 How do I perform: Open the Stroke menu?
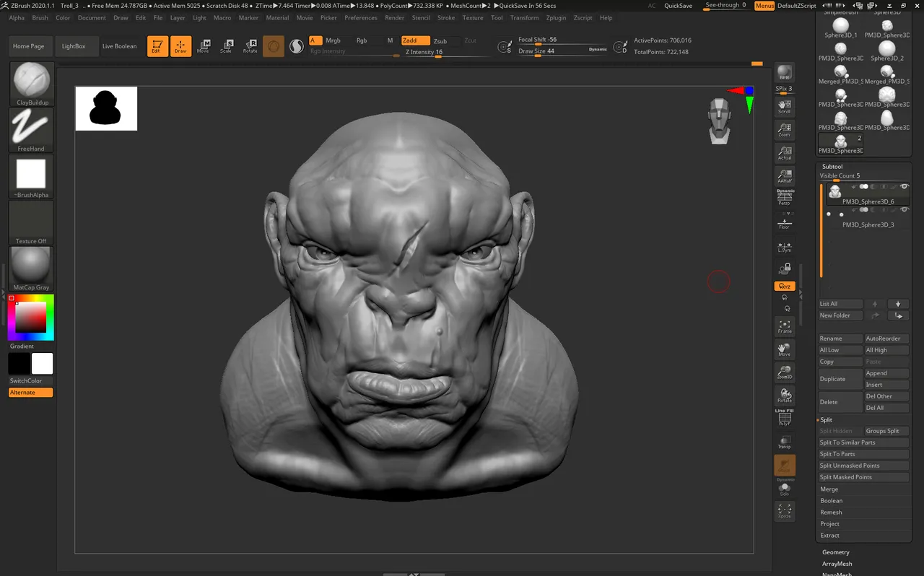pos(446,18)
